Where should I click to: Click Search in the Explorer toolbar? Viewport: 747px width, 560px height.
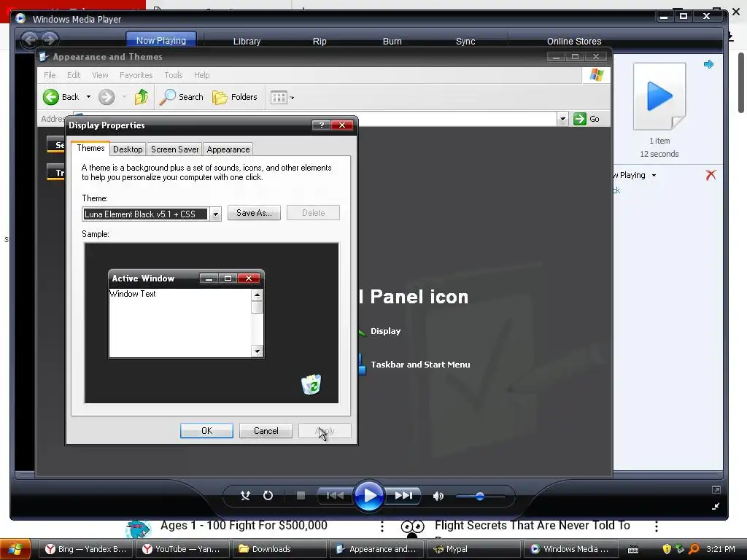pyautogui.click(x=182, y=97)
